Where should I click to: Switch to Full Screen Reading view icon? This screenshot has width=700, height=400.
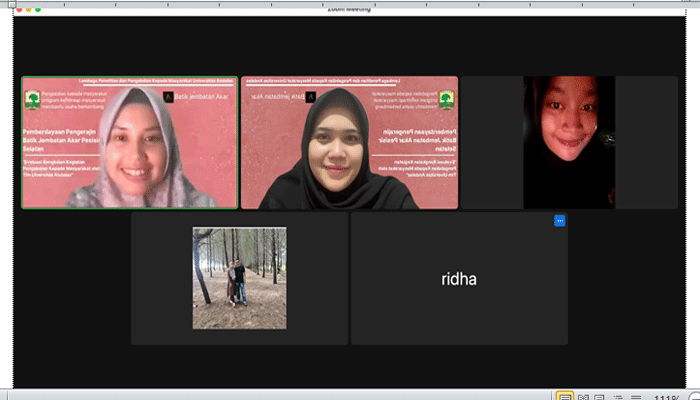pos(583,396)
